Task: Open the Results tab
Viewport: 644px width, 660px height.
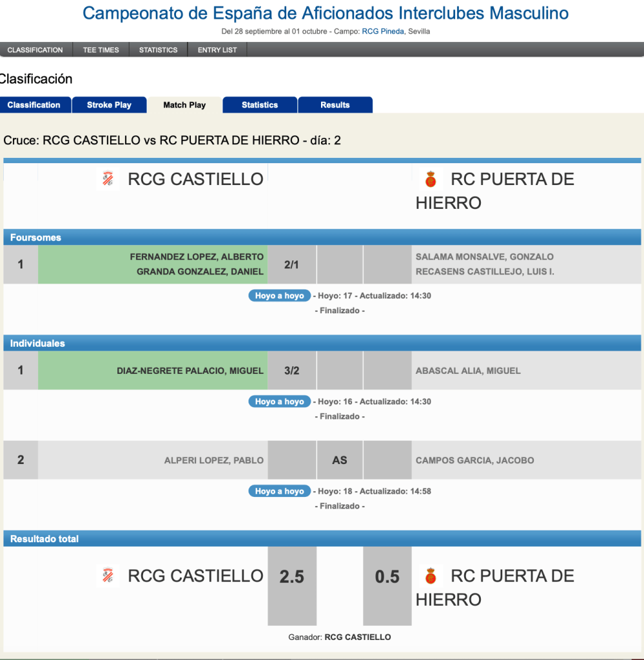Action: click(335, 105)
